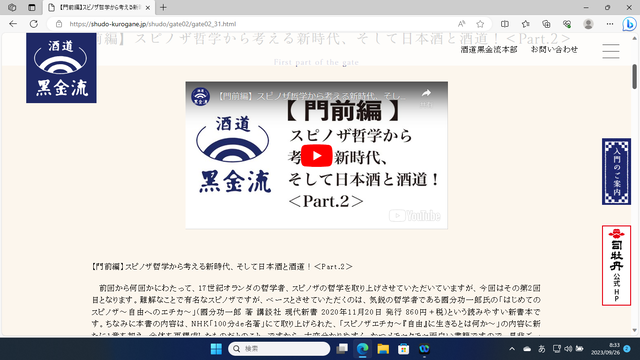
Task: Refresh the current page
Action: click(x=34, y=24)
